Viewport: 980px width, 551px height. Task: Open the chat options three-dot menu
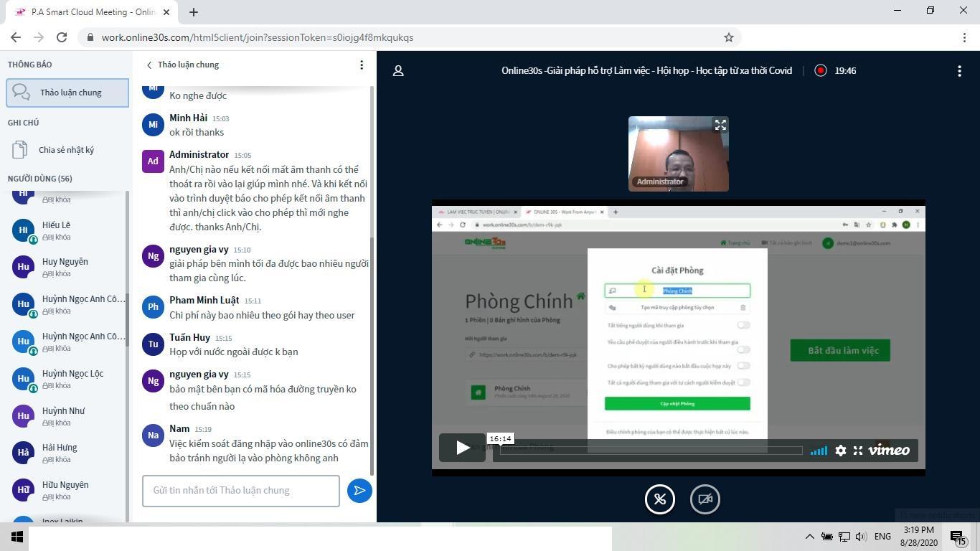coord(362,65)
